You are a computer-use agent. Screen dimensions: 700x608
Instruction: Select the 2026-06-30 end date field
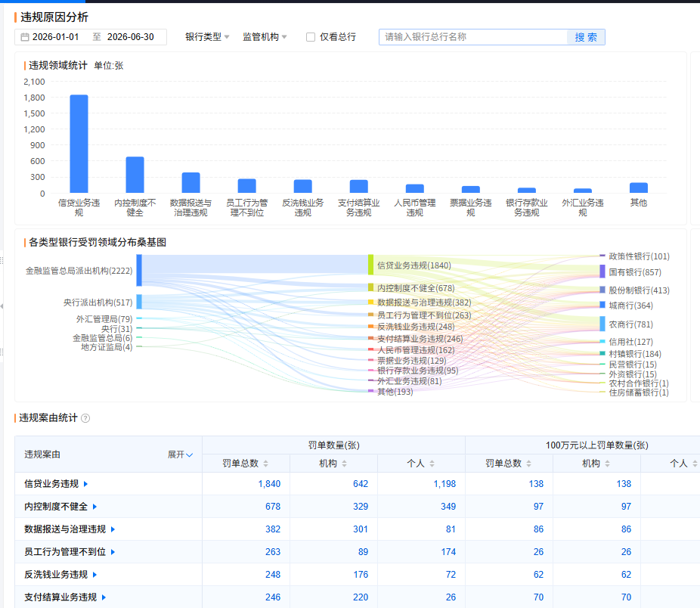(x=130, y=37)
